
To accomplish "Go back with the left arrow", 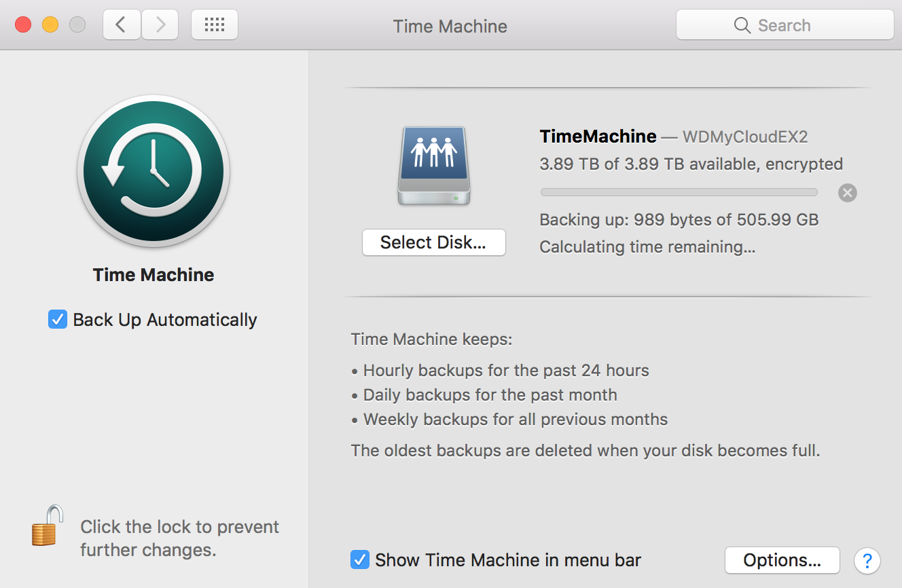I will click(x=122, y=25).
